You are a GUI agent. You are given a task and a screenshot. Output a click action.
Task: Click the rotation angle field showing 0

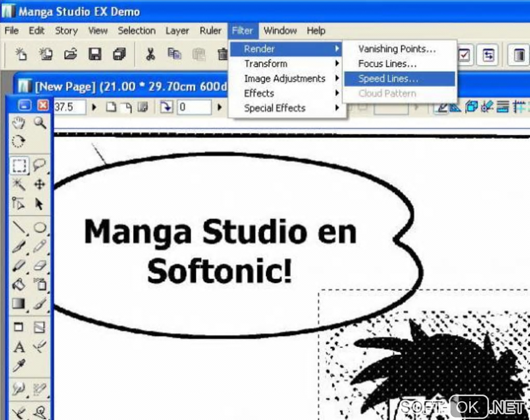coord(194,107)
